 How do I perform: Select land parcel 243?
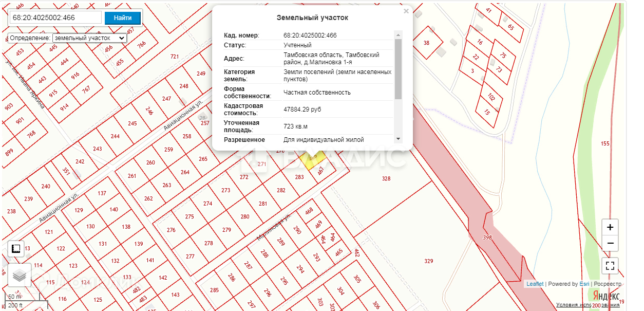97,149
